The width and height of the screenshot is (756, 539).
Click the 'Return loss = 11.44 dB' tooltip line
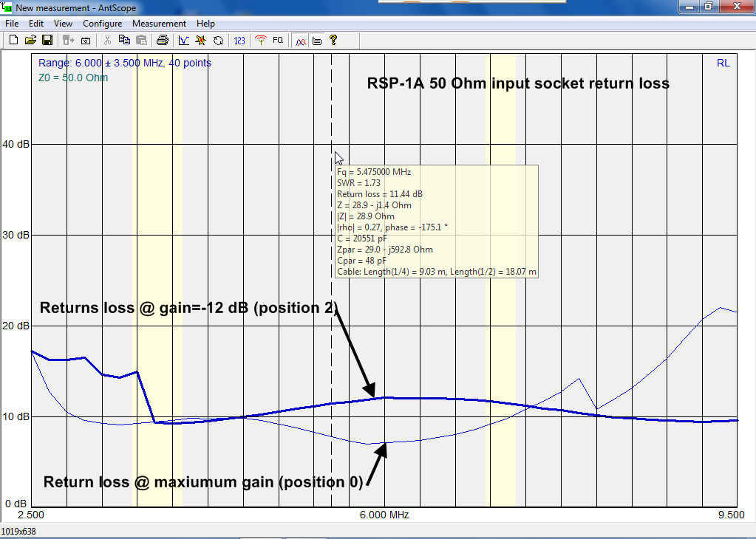[x=380, y=194]
